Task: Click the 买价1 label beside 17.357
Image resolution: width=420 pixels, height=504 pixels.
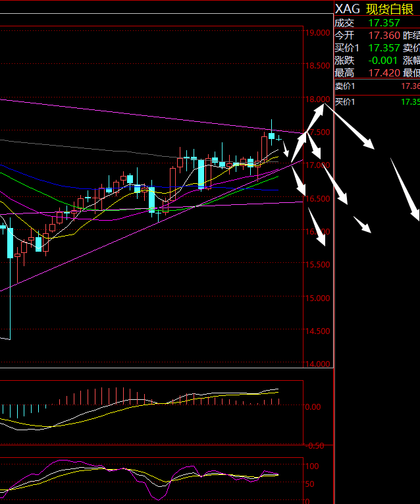Action: (347, 48)
